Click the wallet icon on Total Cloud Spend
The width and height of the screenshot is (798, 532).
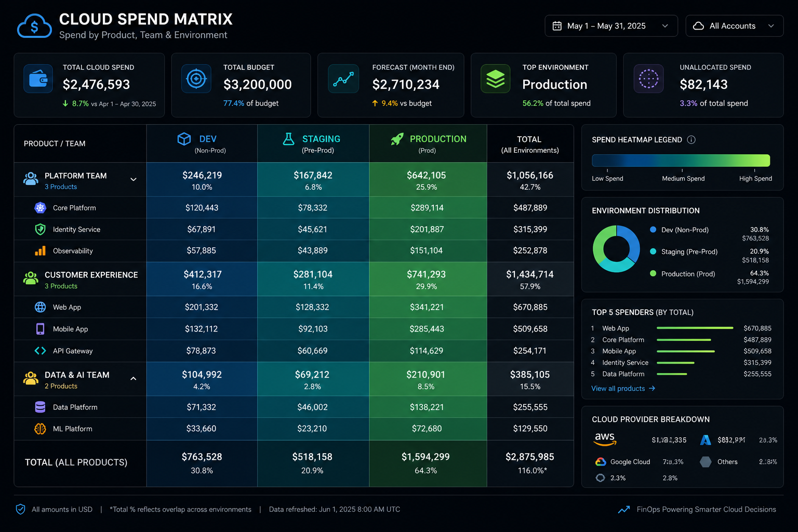point(38,79)
